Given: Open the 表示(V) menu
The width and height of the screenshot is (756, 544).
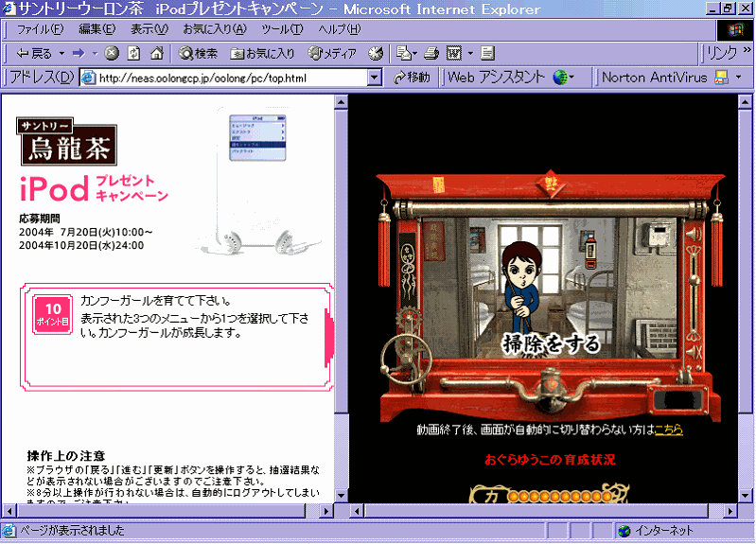Looking at the screenshot, I should 149,29.
